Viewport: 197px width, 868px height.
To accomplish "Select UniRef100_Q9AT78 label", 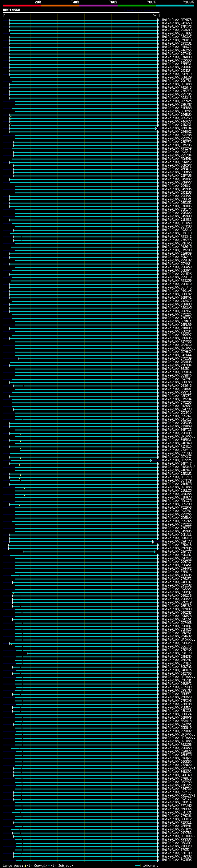I will (x=177, y=541).
